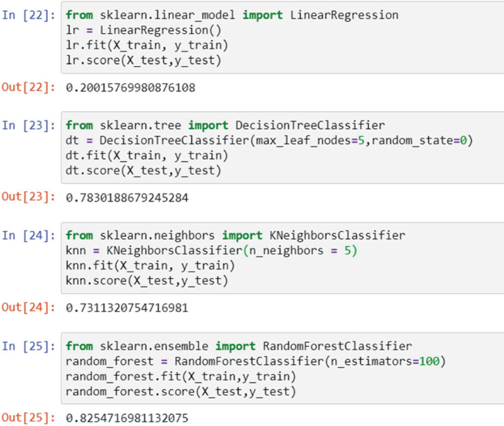The width and height of the screenshot is (504, 426).
Task: Click the In [22] cell prompt
Action: point(29,15)
